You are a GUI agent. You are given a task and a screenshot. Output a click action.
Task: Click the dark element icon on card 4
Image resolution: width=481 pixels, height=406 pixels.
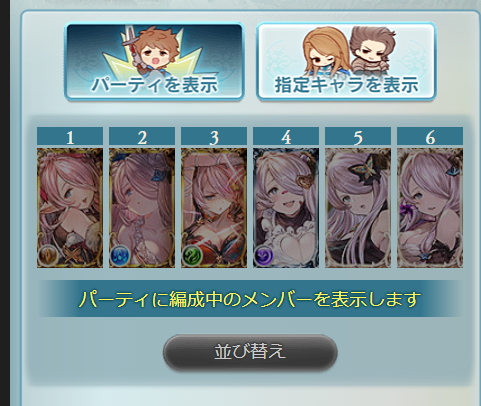[x=264, y=255]
